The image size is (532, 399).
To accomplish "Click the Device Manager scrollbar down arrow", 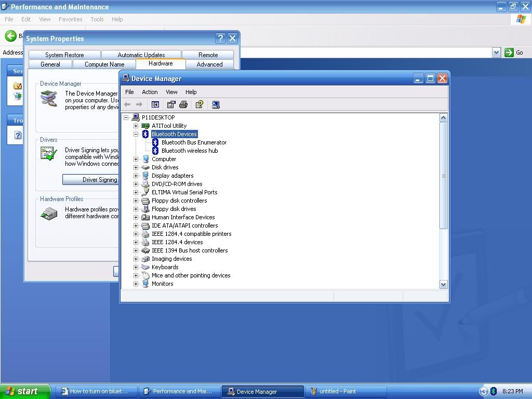I will [444, 284].
